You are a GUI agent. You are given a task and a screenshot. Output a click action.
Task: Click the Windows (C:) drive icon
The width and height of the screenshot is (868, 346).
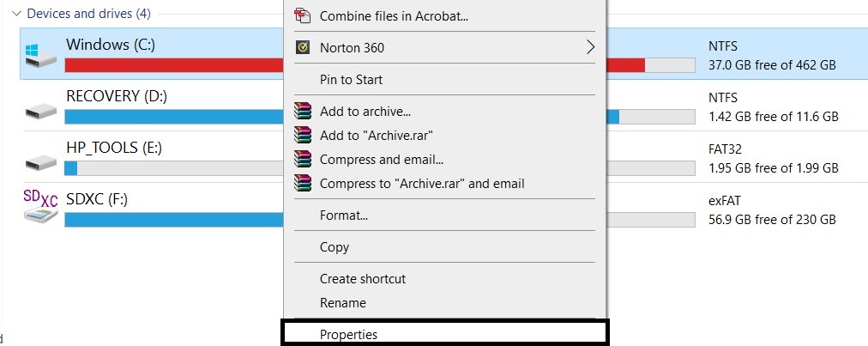41,56
